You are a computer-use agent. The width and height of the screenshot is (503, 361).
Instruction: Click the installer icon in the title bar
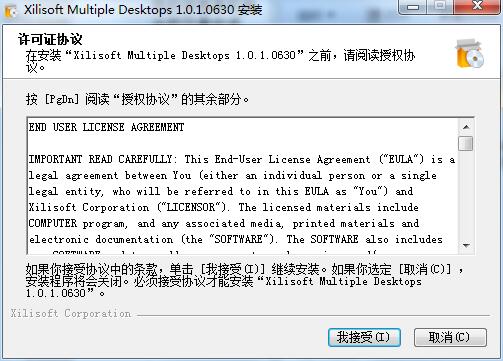10,10
